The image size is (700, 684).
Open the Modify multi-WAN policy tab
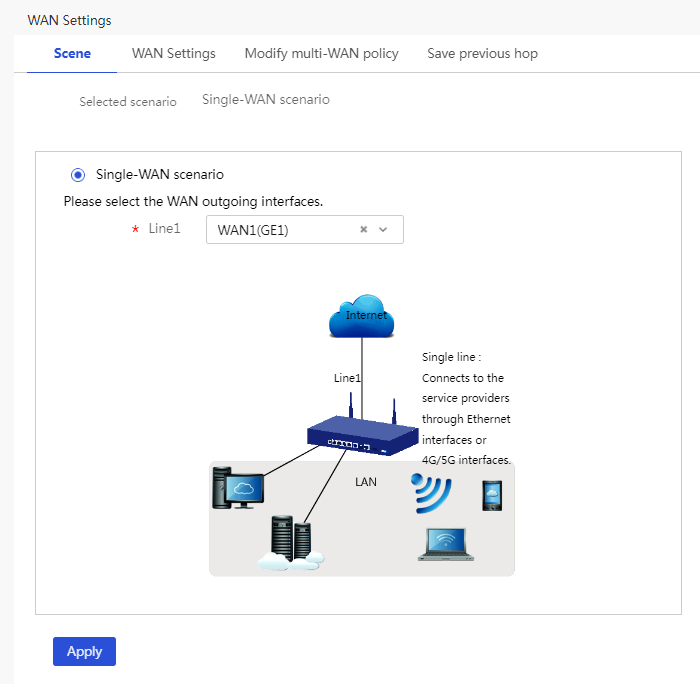pos(321,54)
